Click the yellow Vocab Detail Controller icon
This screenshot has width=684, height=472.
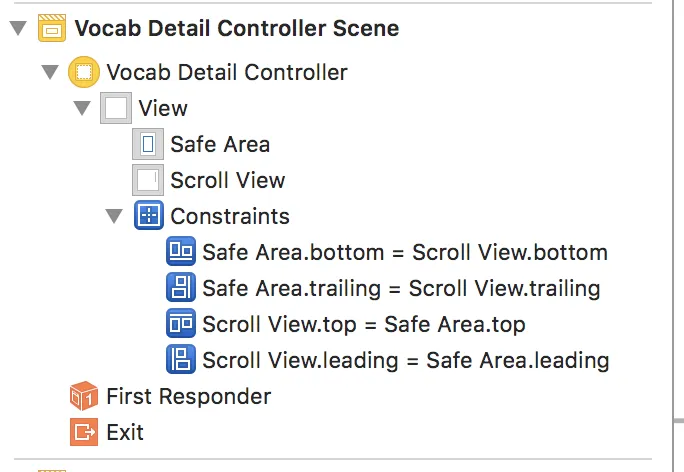pos(84,72)
